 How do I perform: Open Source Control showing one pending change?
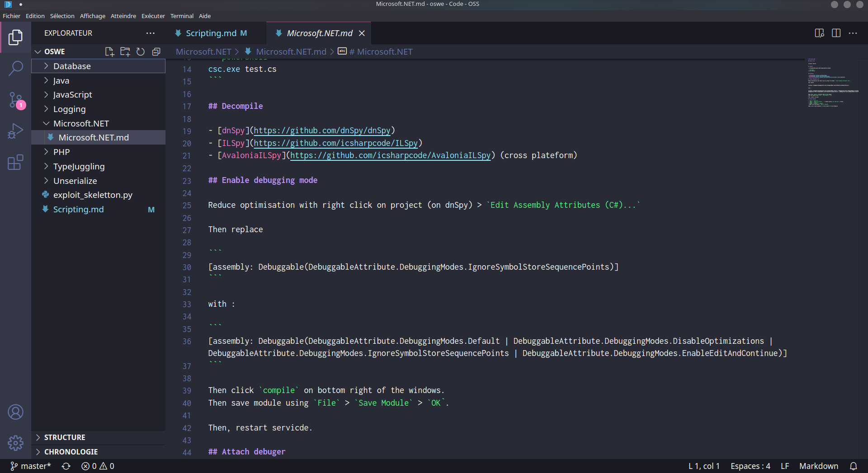[x=16, y=100]
